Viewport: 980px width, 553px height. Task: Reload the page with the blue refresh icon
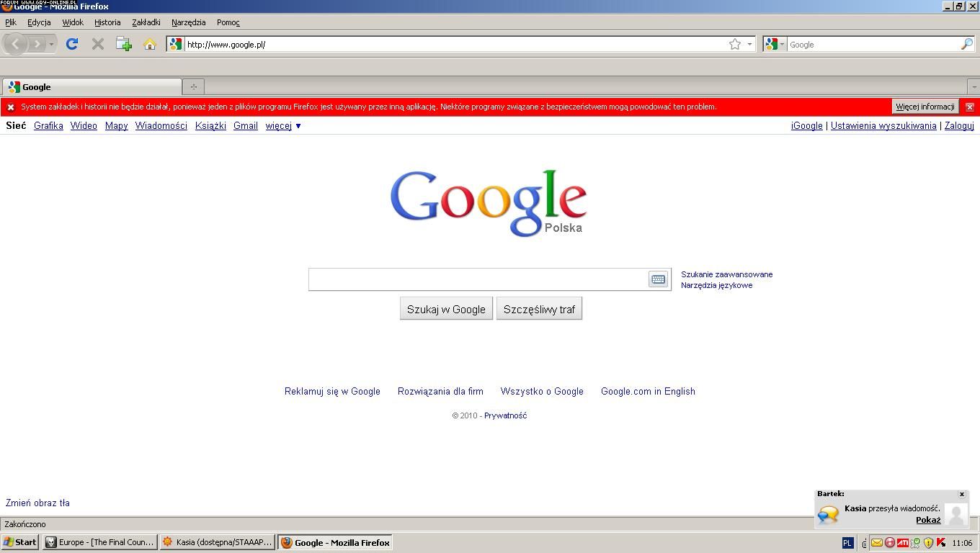[x=72, y=44]
